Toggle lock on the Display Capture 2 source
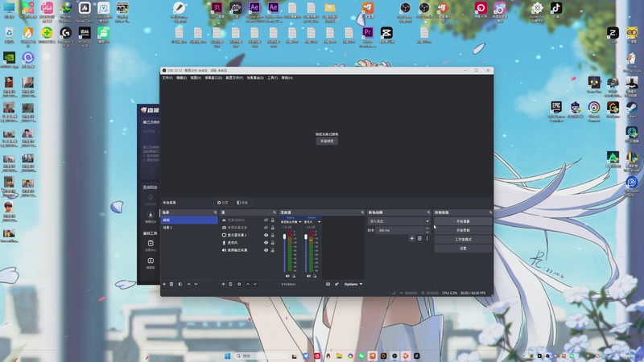This screenshot has height=362, width=644. (272, 235)
